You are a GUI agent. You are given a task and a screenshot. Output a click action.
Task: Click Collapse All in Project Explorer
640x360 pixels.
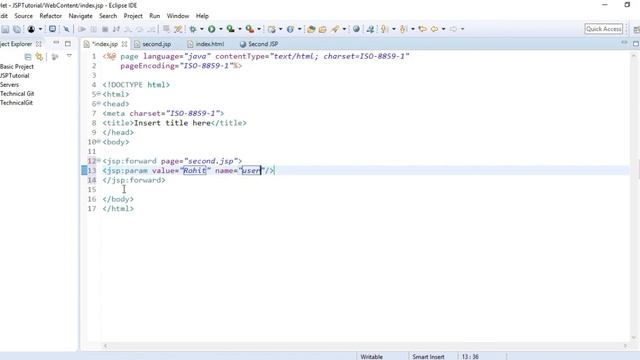click(x=28, y=57)
